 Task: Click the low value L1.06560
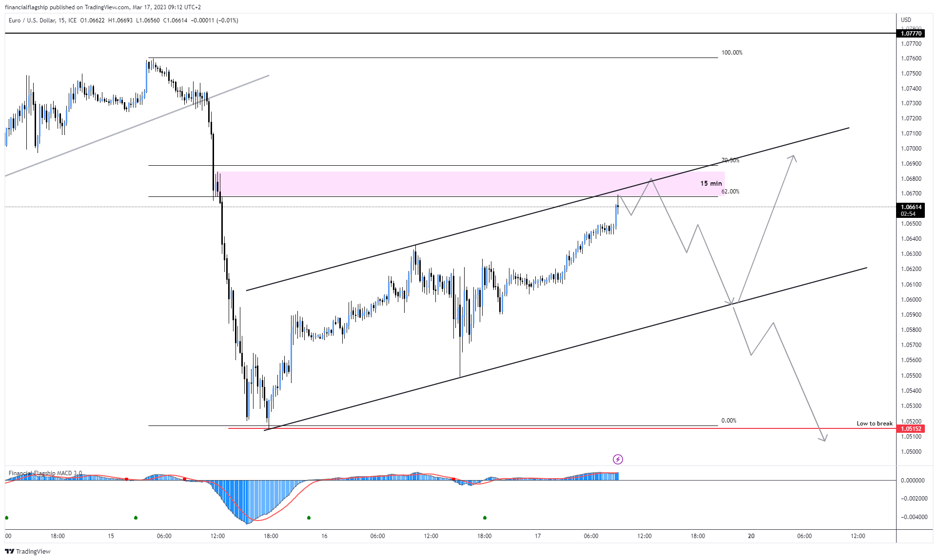click(x=148, y=20)
